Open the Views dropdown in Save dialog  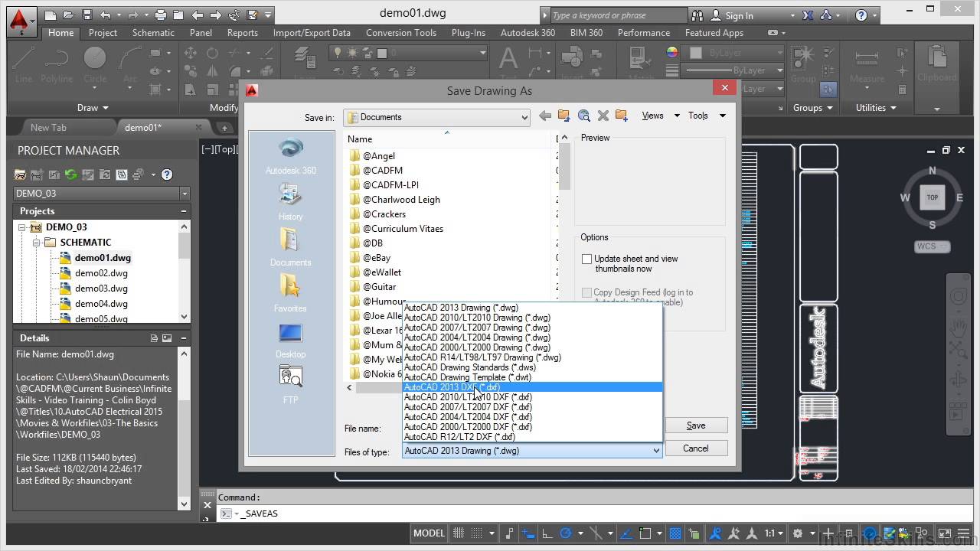tap(661, 116)
